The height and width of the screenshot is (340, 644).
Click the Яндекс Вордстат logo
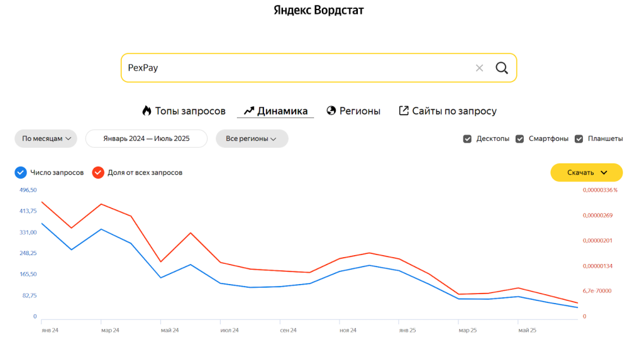coord(319,10)
